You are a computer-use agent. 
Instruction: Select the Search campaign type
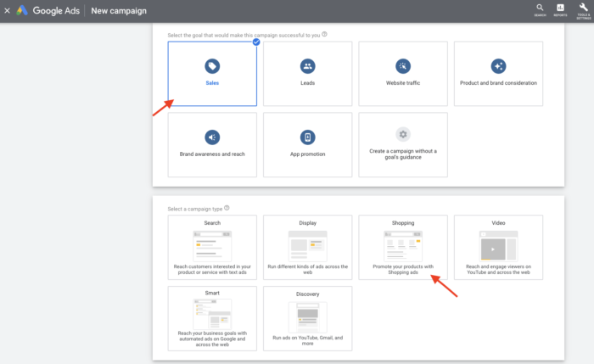pyautogui.click(x=212, y=246)
